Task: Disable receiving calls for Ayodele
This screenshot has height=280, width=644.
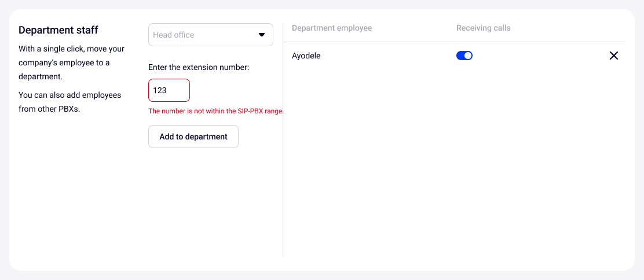Action: pos(464,56)
